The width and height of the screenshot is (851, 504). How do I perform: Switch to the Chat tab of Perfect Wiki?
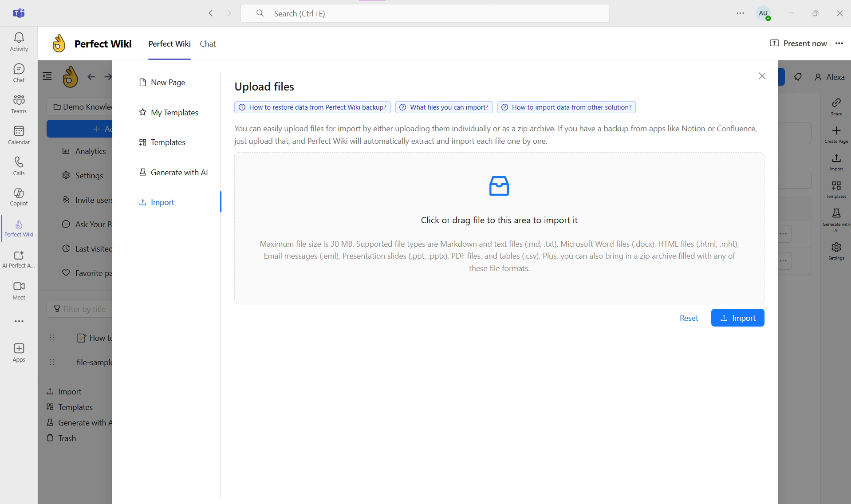click(207, 43)
